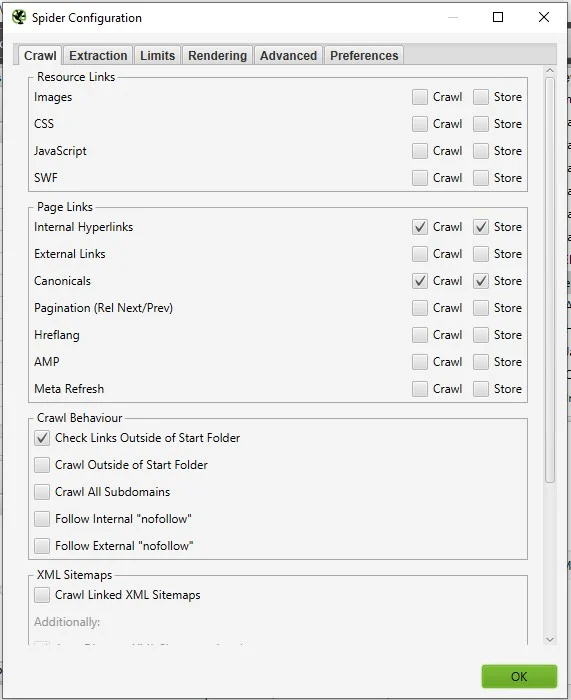Check the JavaScript Crawl checkbox

click(420, 151)
